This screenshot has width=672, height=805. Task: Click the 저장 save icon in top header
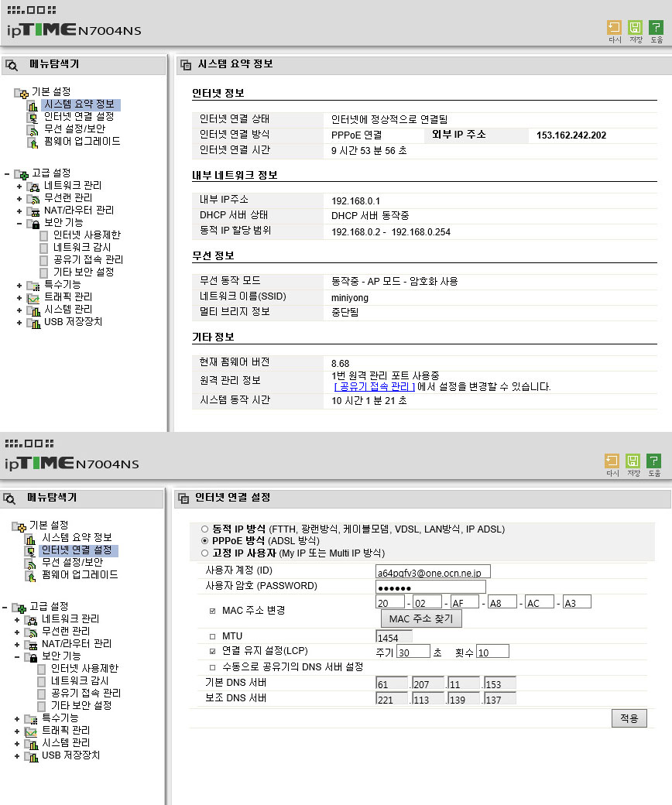[x=635, y=27]
